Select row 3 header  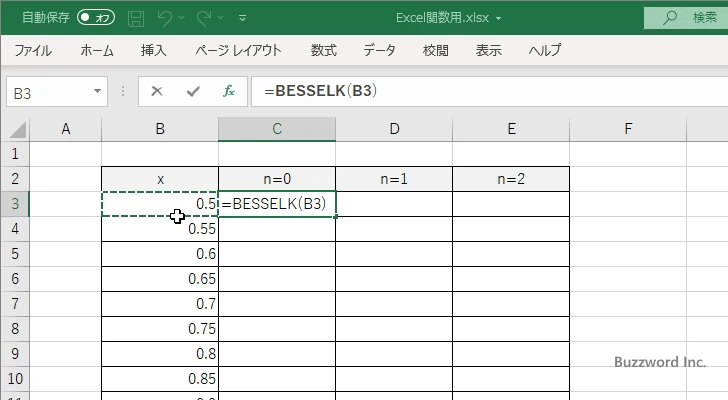coord(15,204)
